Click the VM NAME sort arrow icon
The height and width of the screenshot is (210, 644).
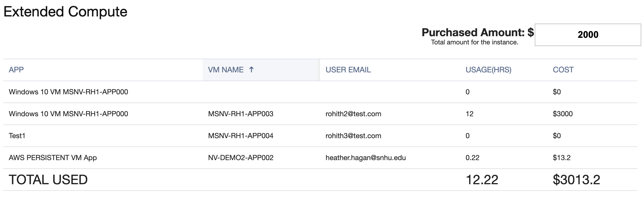(x=251, y=70)
